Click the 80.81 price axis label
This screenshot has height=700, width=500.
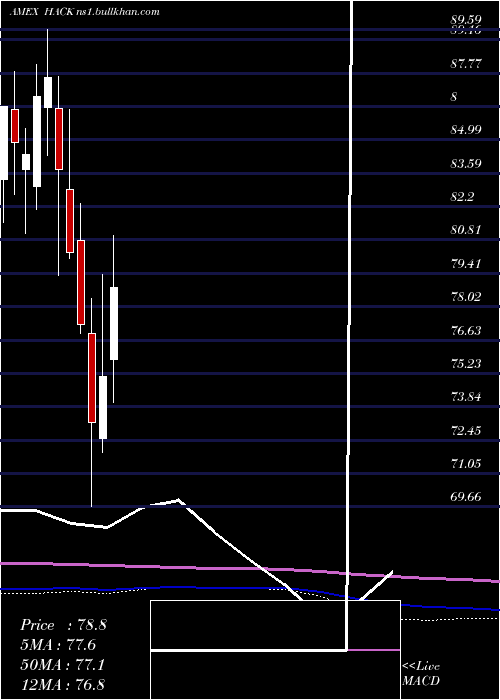[465, 230]
